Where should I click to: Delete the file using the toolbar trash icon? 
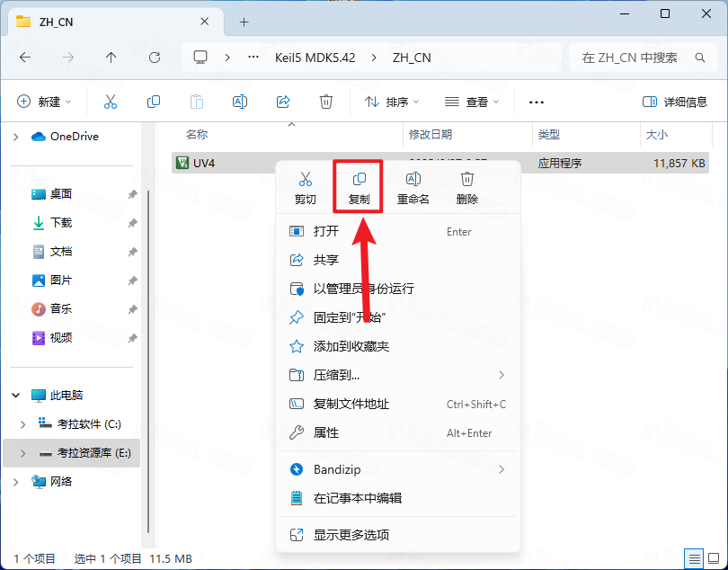pyautogui.click(x=326, y=101)
